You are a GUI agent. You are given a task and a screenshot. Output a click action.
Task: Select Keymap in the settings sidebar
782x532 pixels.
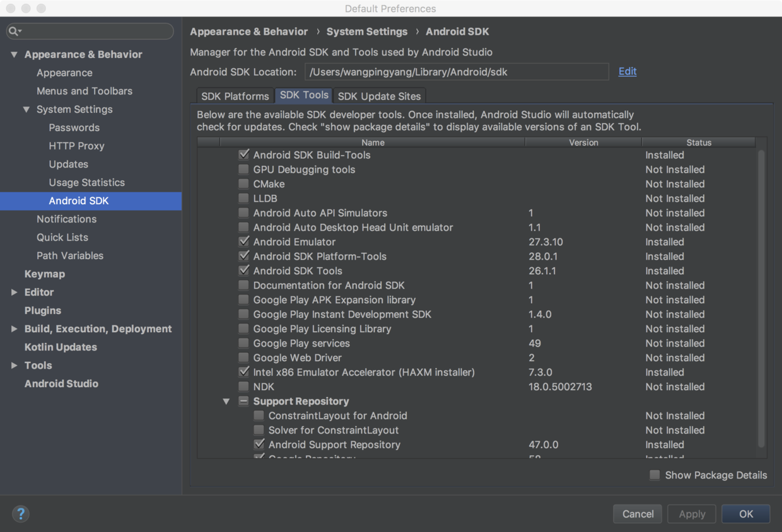pyautogui.click(x=45, y=274)
